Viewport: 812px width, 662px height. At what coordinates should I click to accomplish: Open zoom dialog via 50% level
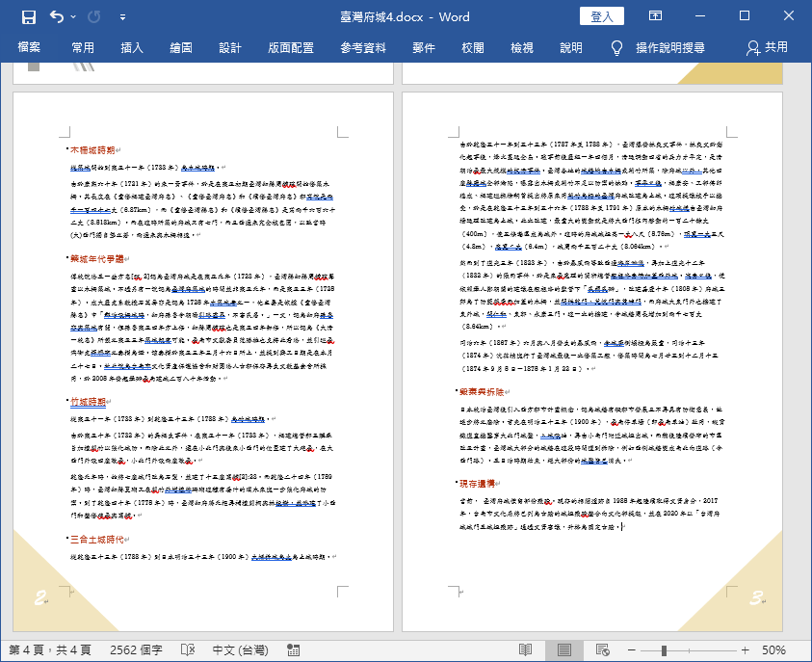[x=773, y=650]
